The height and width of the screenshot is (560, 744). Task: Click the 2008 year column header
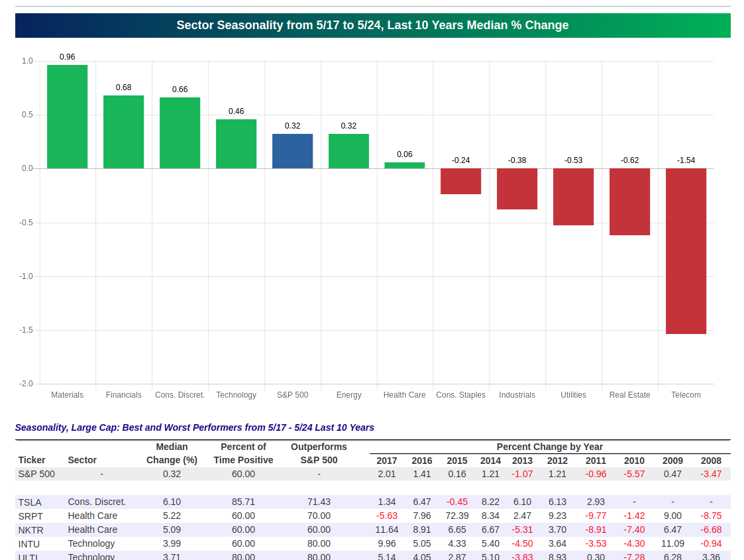711,461
